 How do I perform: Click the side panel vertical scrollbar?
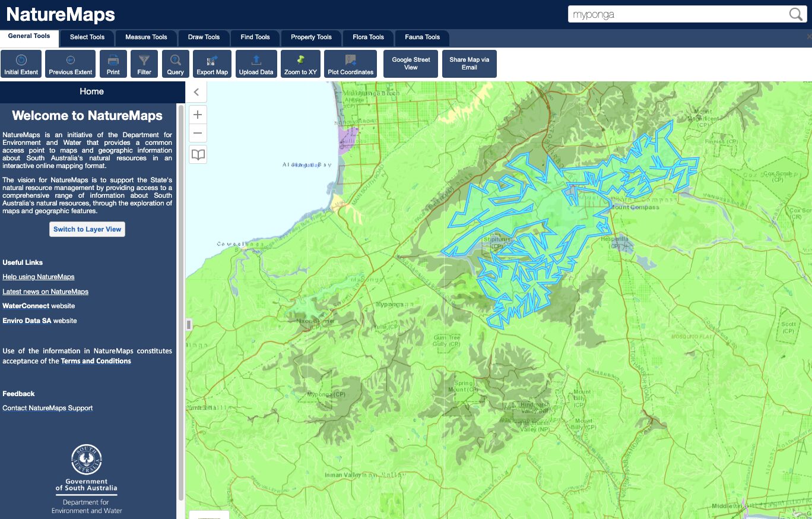pyautogui.click(x=181, y=302)
